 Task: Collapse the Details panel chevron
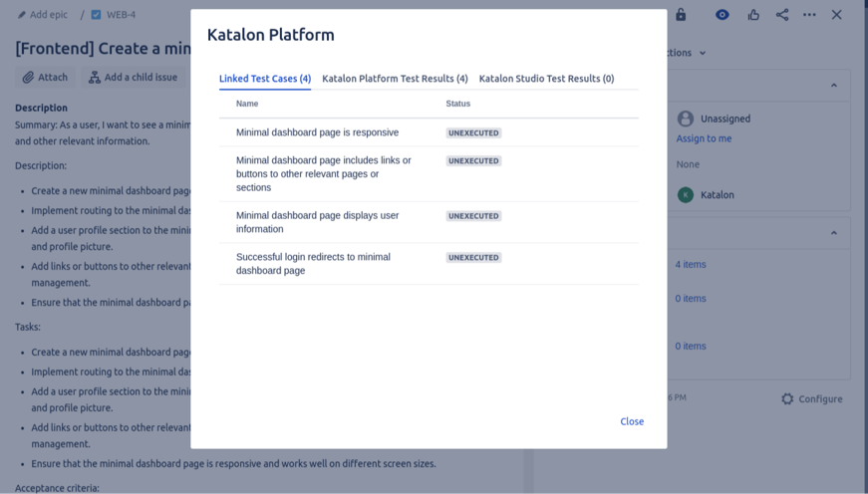tap(834, 86)
